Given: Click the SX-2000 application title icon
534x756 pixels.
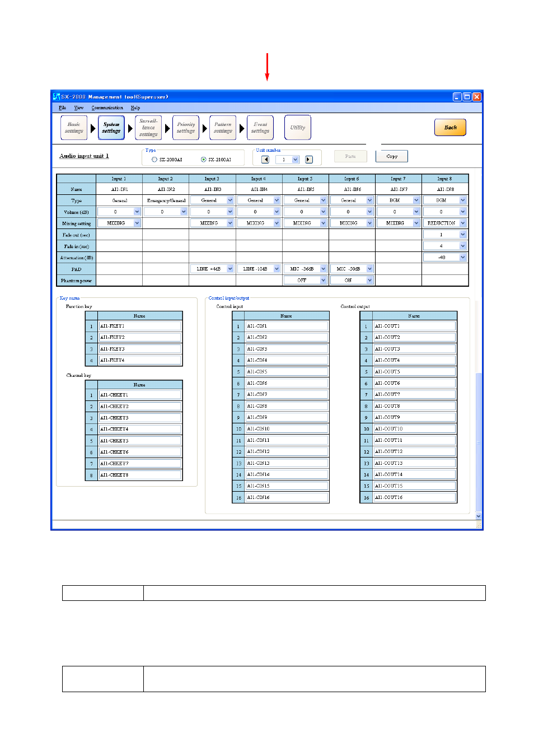Looking at the screenshot, I should pos(57,96).
